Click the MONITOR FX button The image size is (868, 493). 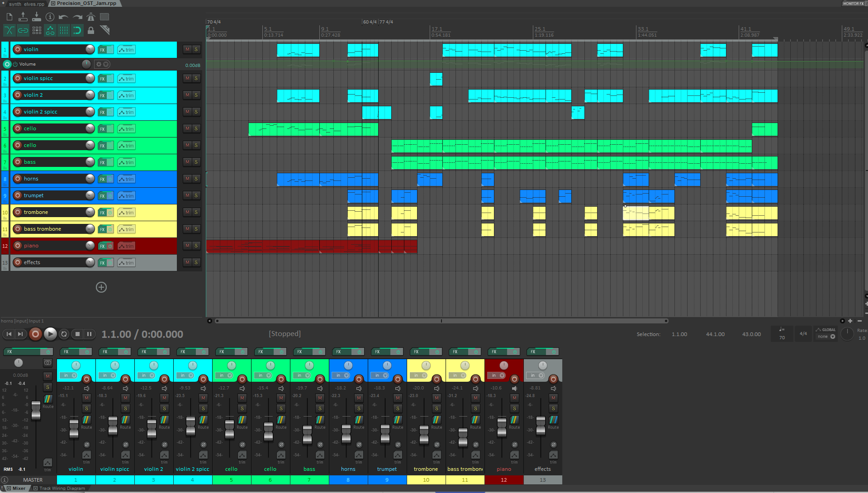coord(853,4)
